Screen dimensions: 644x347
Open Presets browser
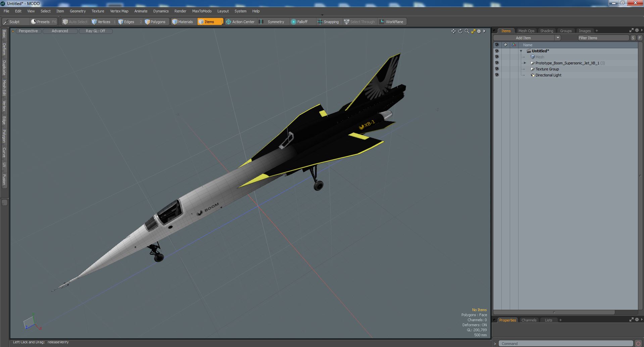pyautogui.click(x=44, y=22)
